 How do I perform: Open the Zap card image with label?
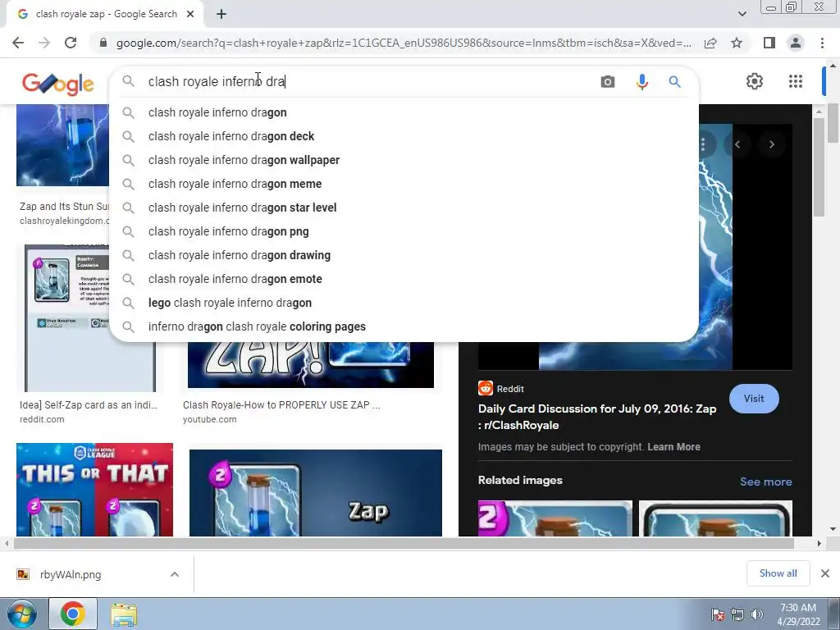pyautogui.click(x=316, y=493)
